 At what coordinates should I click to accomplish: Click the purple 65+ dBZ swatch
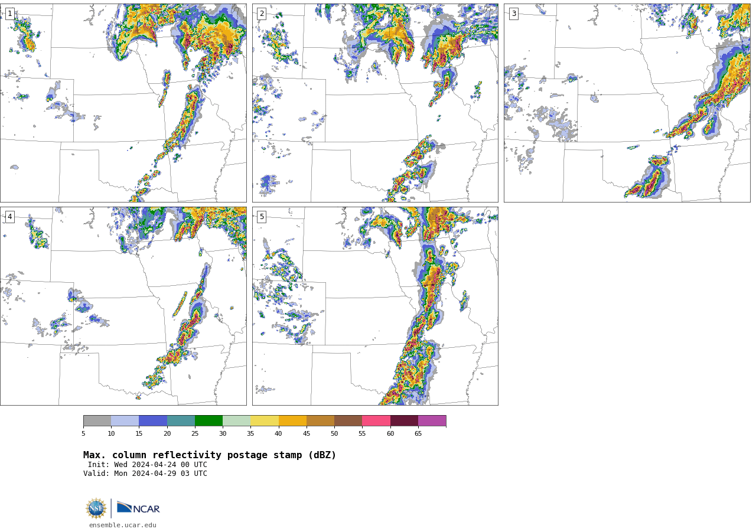pos(432,421)
